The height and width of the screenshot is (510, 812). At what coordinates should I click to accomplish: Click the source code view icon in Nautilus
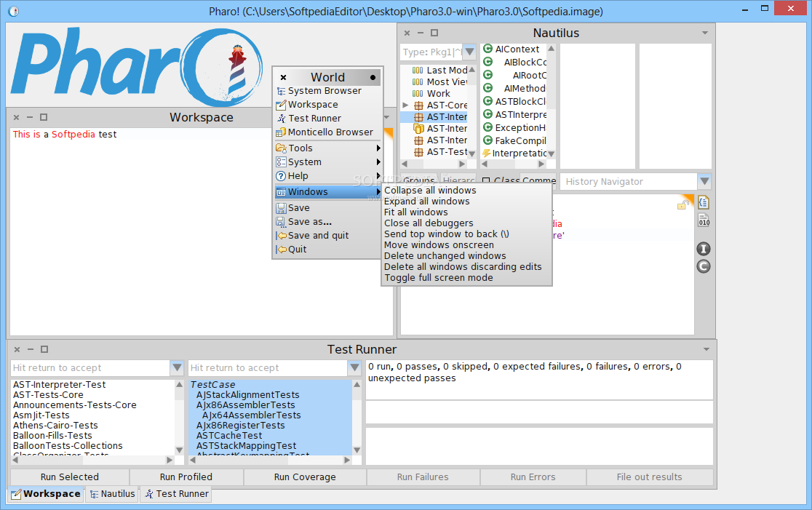704,202
